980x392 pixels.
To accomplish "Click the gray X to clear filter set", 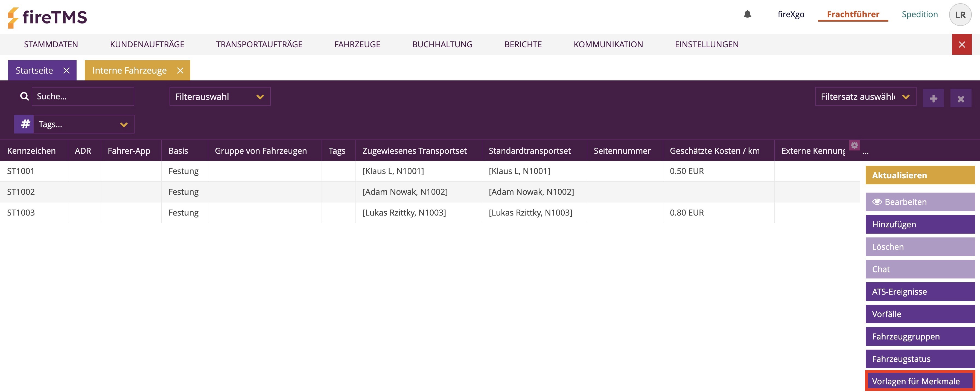I will click(x=961, y=98).
